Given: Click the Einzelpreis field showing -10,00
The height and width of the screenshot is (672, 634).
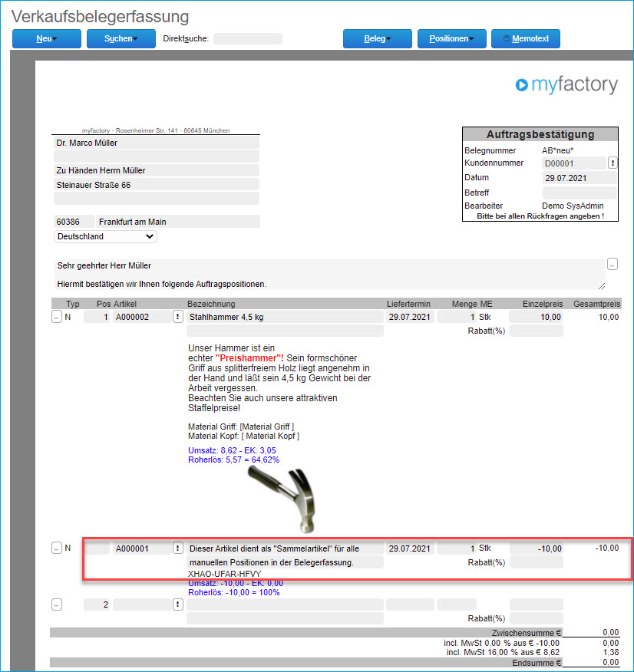Looking at the screenshot, I should [537, 548].
